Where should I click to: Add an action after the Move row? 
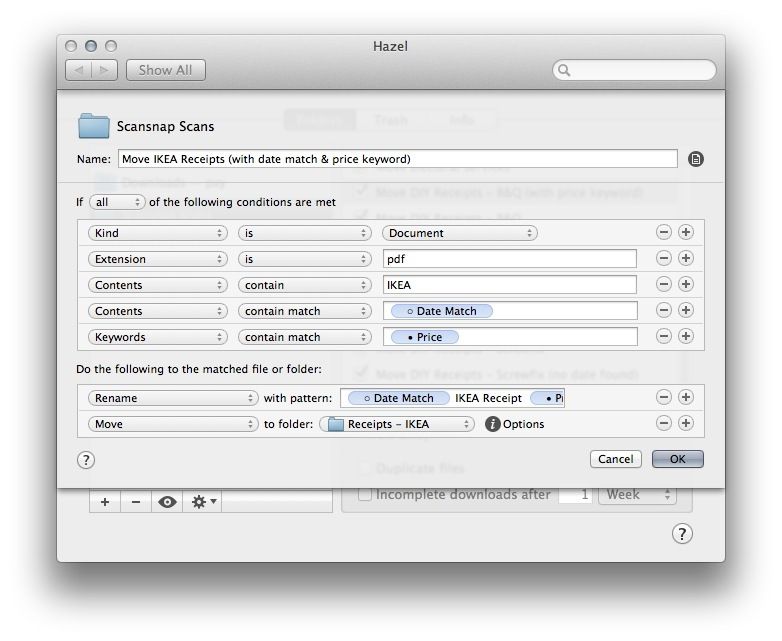[x=686, y=424]
